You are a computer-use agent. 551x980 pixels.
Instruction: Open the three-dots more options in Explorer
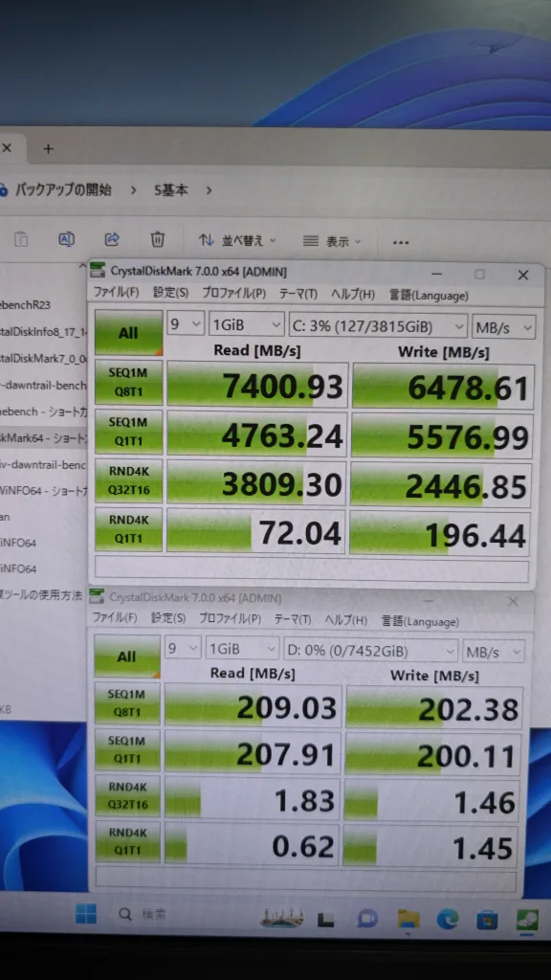(401, 242)
